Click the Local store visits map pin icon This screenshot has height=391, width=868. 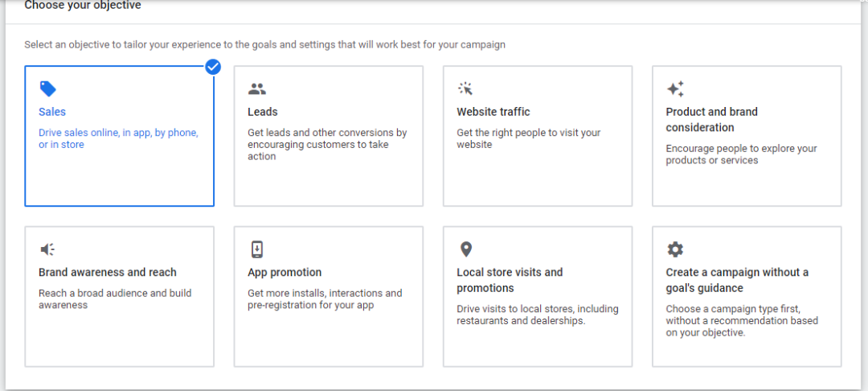click(x=466, y=249)
